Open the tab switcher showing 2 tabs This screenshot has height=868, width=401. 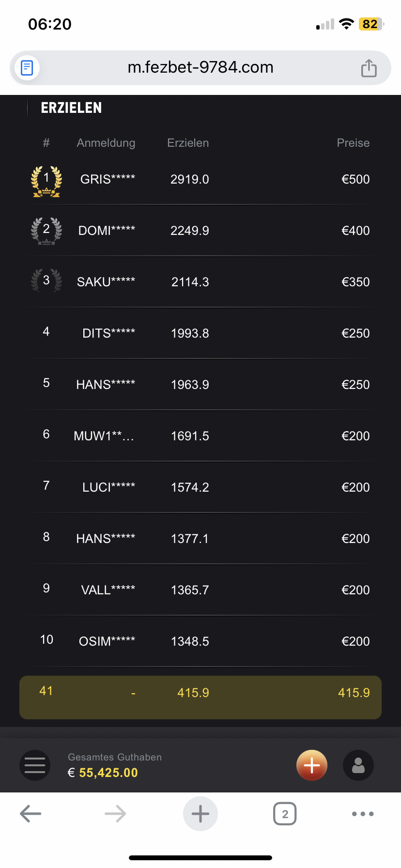[x=285, y=814]
